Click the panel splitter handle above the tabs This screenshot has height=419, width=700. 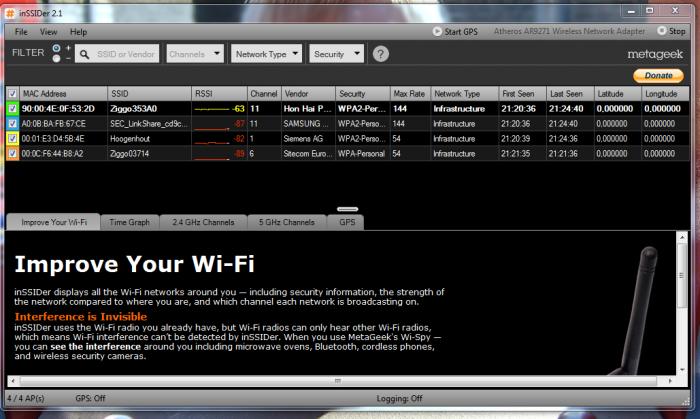pyautogui.click(x=347, y=209)
